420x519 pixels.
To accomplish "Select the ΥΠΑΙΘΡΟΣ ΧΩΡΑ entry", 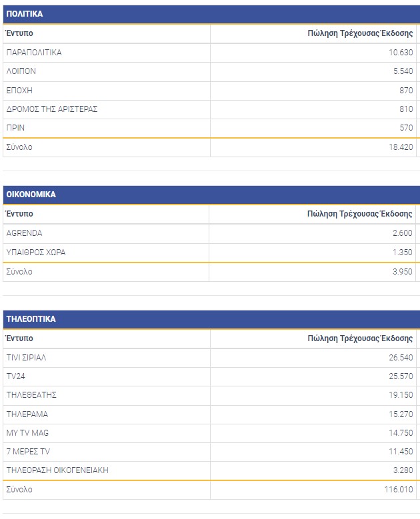I will tap(36, 253).
